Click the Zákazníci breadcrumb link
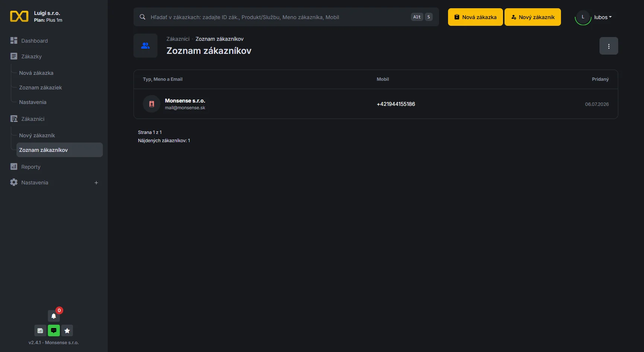644x352 pixels. point(178,39)
